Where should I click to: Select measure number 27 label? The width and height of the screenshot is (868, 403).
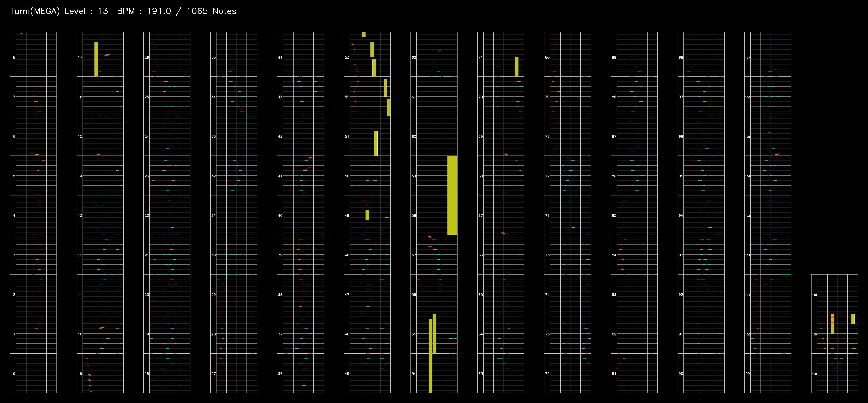pyautogui.click(x=214, y=373)
